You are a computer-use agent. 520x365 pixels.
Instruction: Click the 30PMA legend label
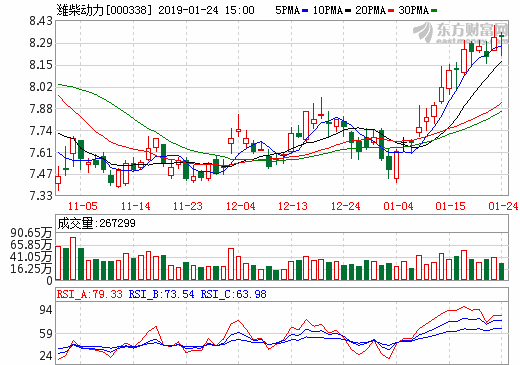[414, 10]
